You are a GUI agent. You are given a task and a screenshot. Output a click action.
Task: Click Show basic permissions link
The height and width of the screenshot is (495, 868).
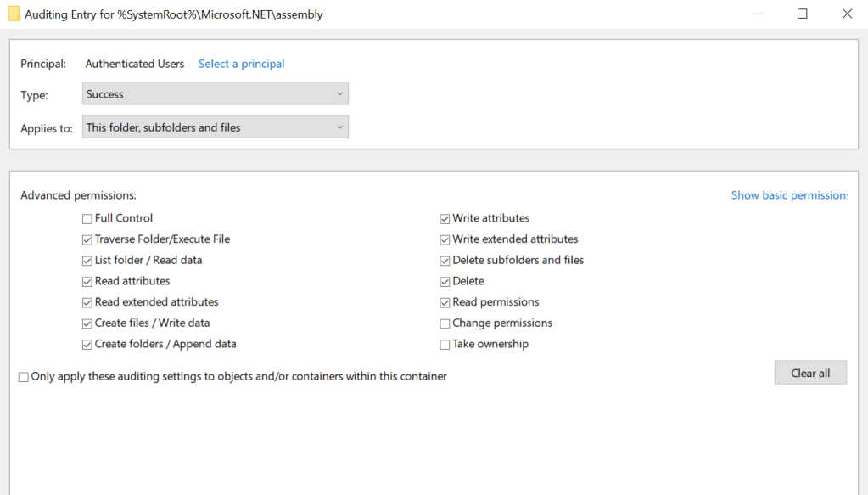coord(789,195)
